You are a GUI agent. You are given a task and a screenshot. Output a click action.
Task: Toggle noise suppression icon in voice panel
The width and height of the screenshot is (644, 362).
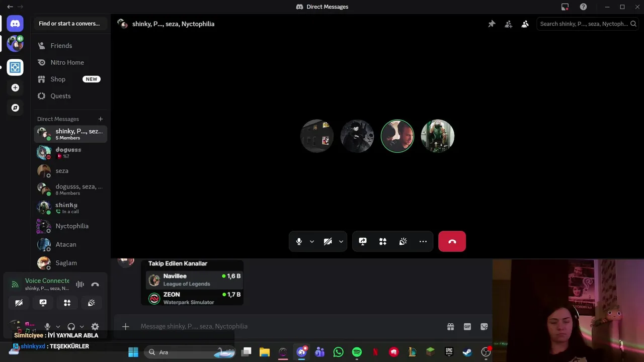point(80,285)
